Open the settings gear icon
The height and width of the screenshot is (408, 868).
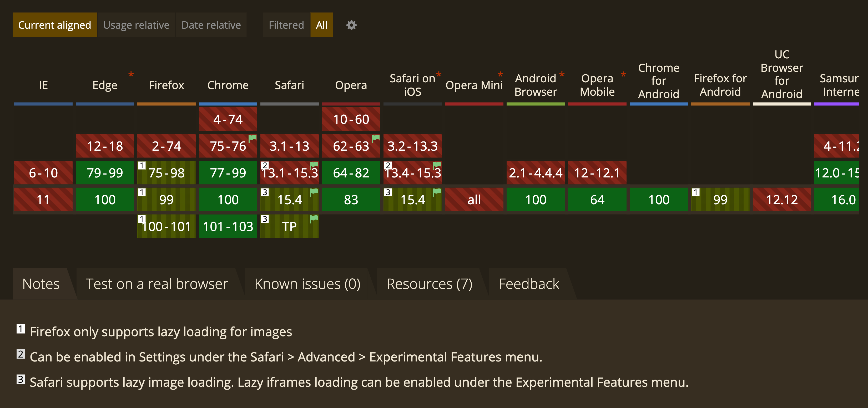(x=351, y=25)
